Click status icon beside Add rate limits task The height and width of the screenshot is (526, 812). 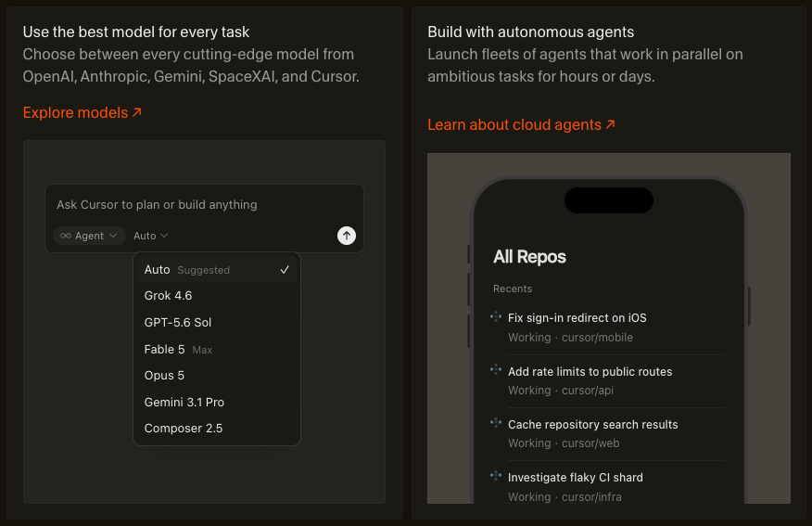pos(496,370)
